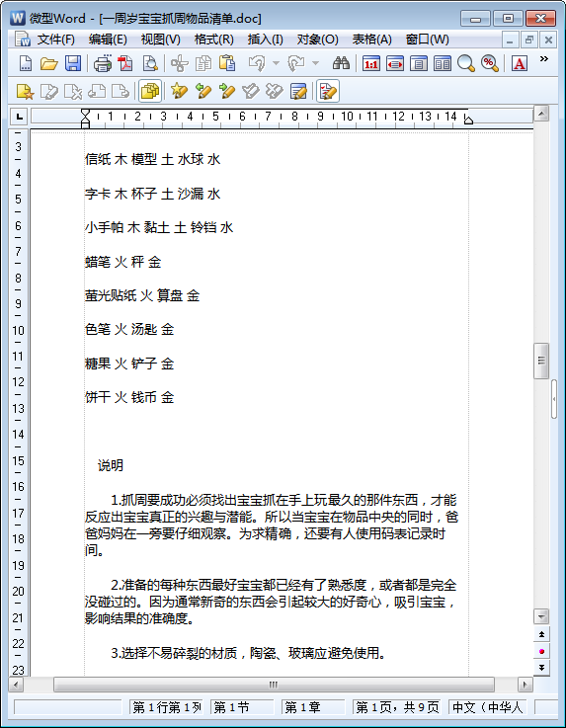Click the pencil with star icon
566x728 pixels.
tap(179, 92)
